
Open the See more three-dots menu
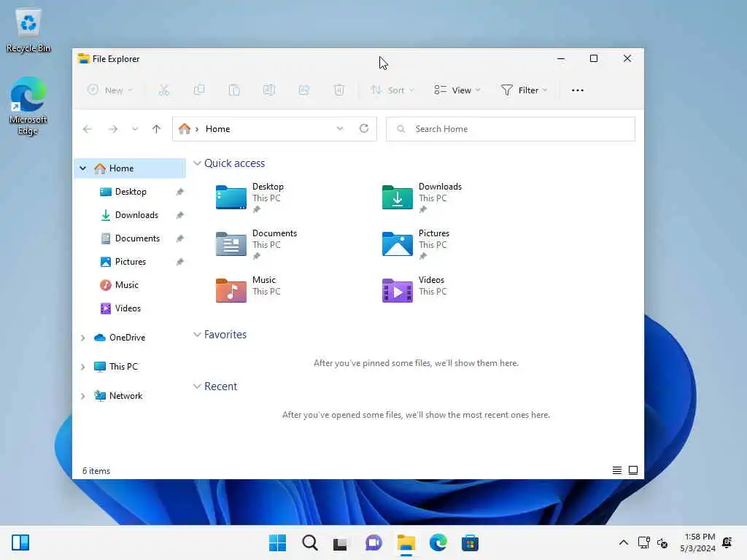tap(578, 90)
